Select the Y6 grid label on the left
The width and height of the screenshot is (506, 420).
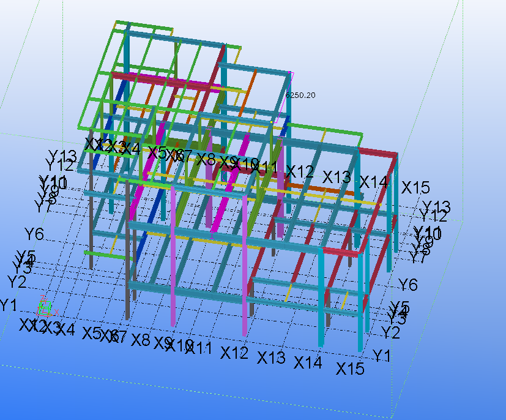pyautogui.click(x=34, y=234)
